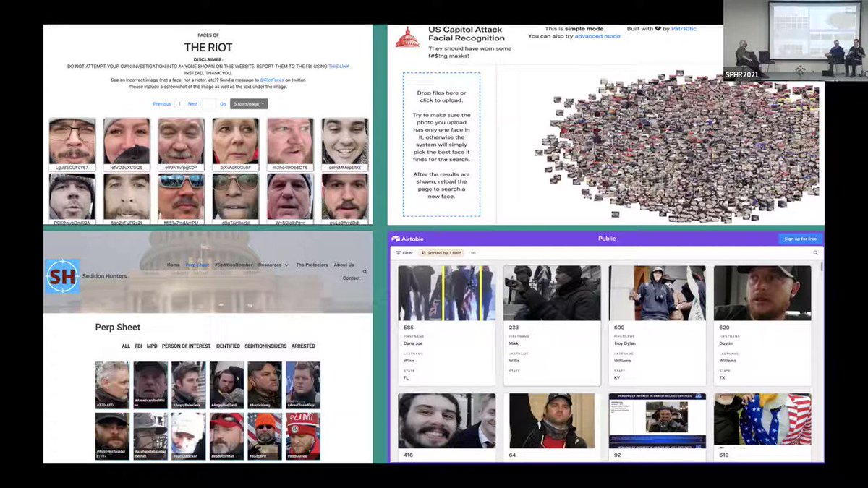Image resolution: width=868 pixels, height=488 pixels.
Task: Click the Capitol dome logo icon
Action: 407,38
